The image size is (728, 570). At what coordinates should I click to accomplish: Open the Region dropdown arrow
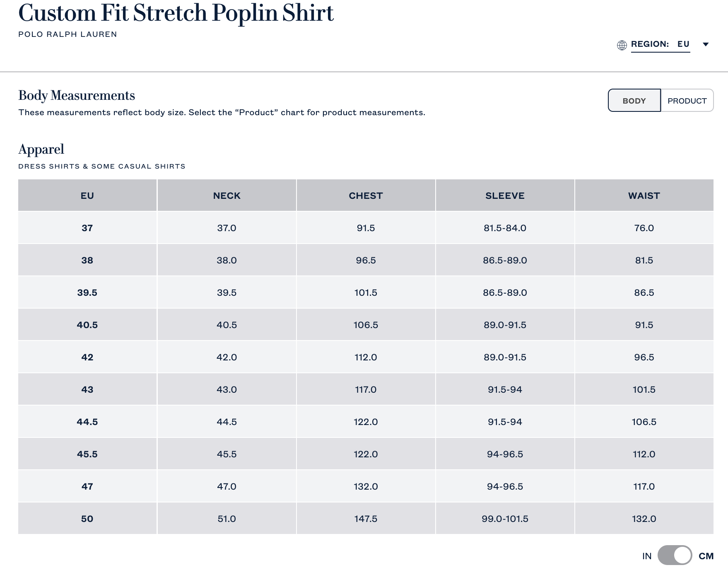[x=706, y=44]
